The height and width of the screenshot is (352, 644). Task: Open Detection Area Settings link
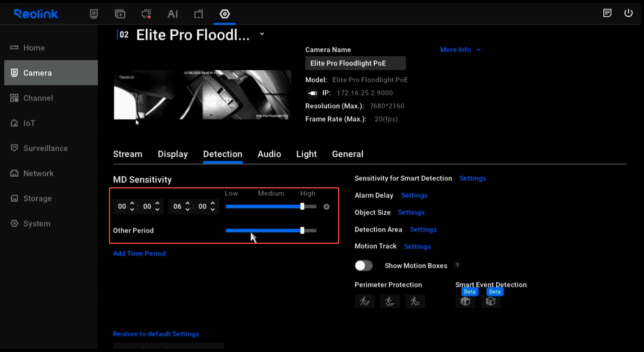[423, 229]
